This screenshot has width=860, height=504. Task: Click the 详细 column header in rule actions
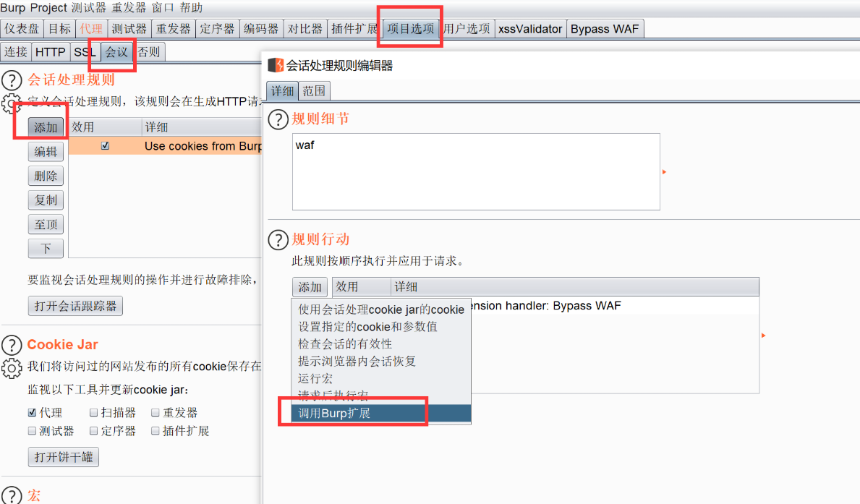pyautogui.click(x=575, y=287)
